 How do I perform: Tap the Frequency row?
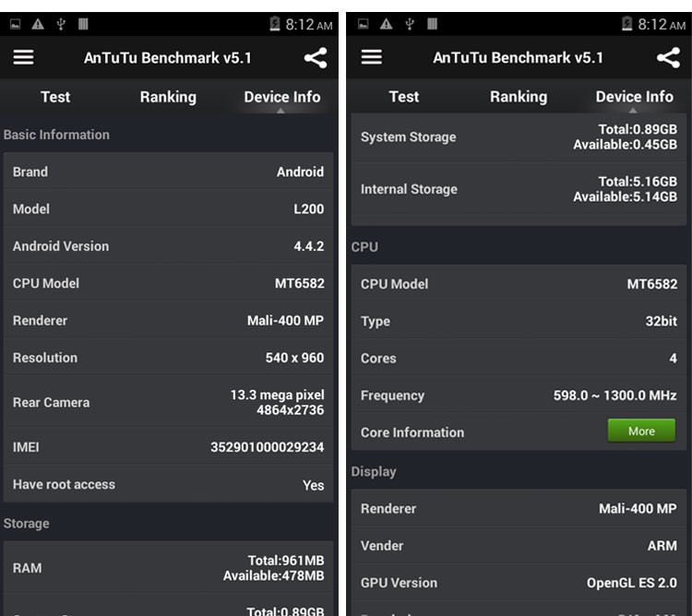519,396
